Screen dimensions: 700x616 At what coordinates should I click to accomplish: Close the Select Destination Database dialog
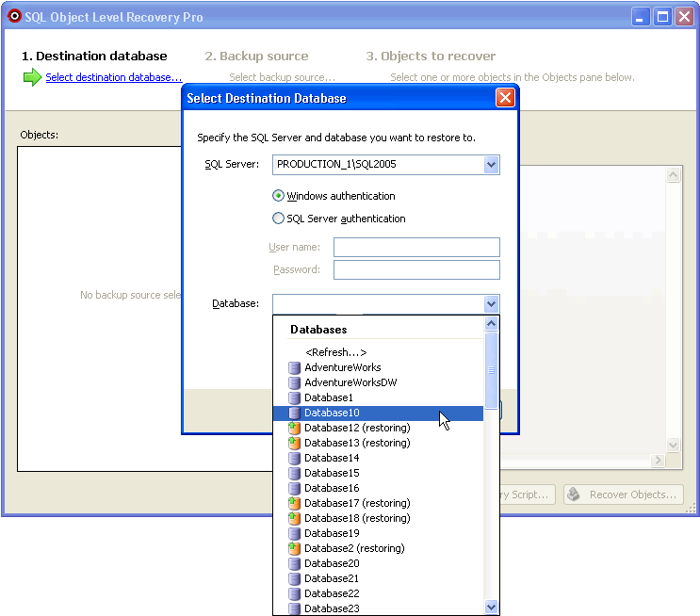tap(505, 98)
